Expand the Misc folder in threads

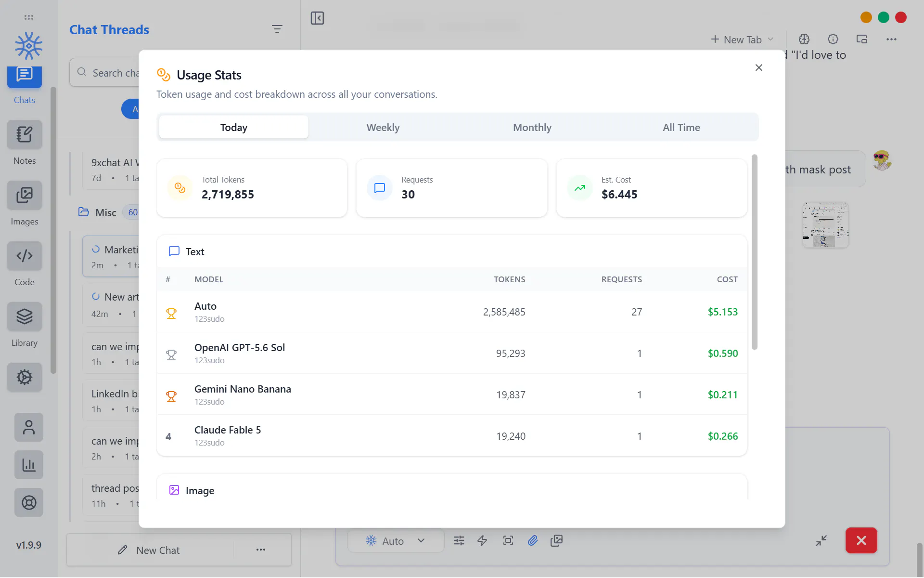(x=105, y=212)
